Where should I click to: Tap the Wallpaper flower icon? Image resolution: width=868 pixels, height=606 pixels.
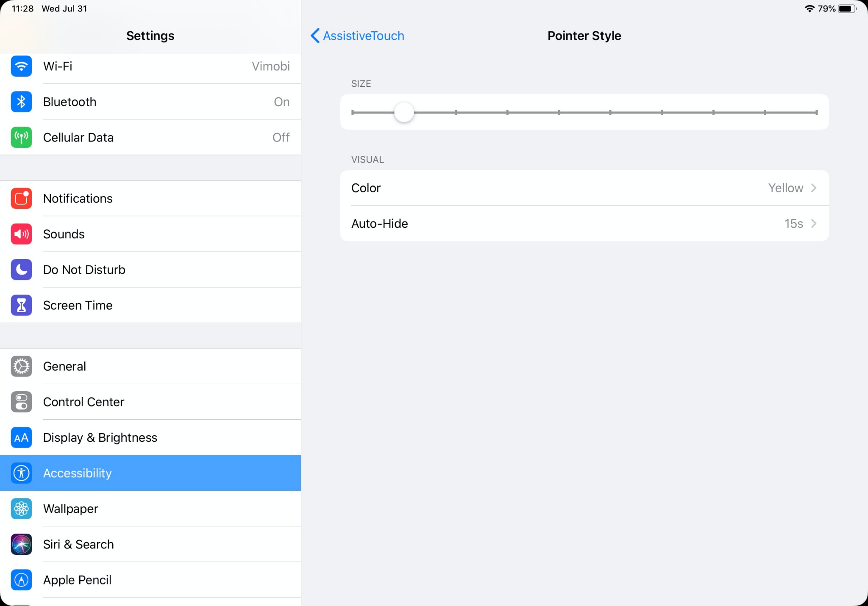pos(21,508)
